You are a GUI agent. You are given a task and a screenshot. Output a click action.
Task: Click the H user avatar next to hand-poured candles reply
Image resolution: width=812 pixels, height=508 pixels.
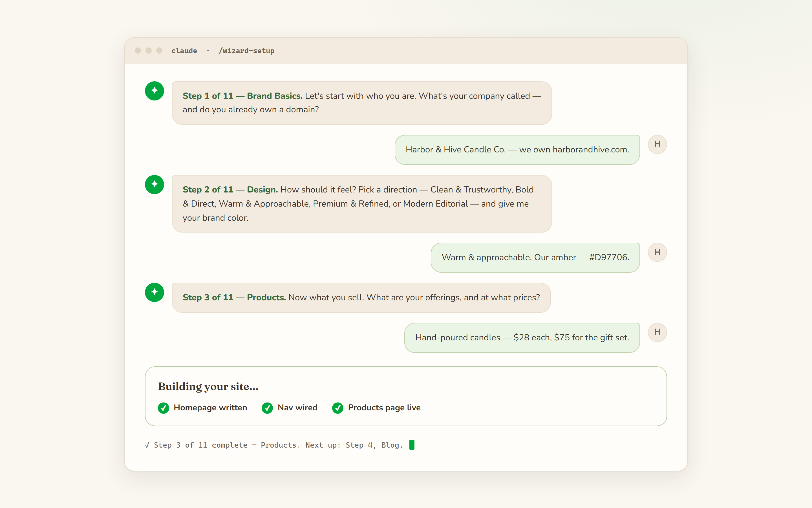coord(657,332)
